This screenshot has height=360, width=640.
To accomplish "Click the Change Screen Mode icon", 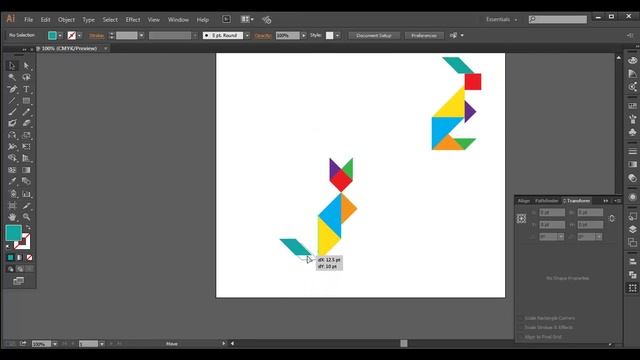I will 18,281.
